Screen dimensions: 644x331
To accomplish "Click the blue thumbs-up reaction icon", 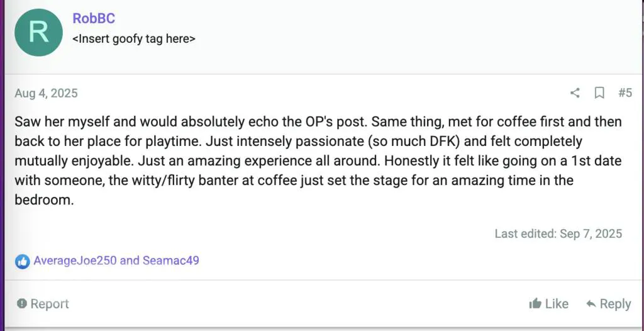I will (23, 261).
